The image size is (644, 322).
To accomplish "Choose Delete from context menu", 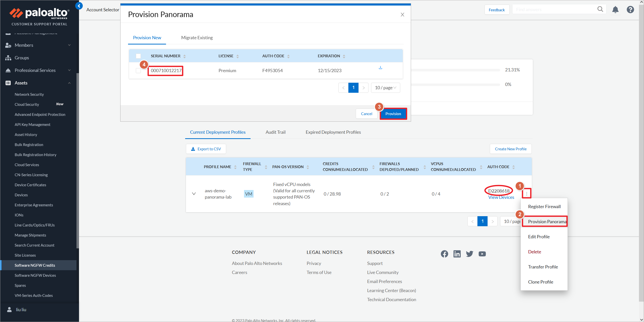I will tap(544, 252).
